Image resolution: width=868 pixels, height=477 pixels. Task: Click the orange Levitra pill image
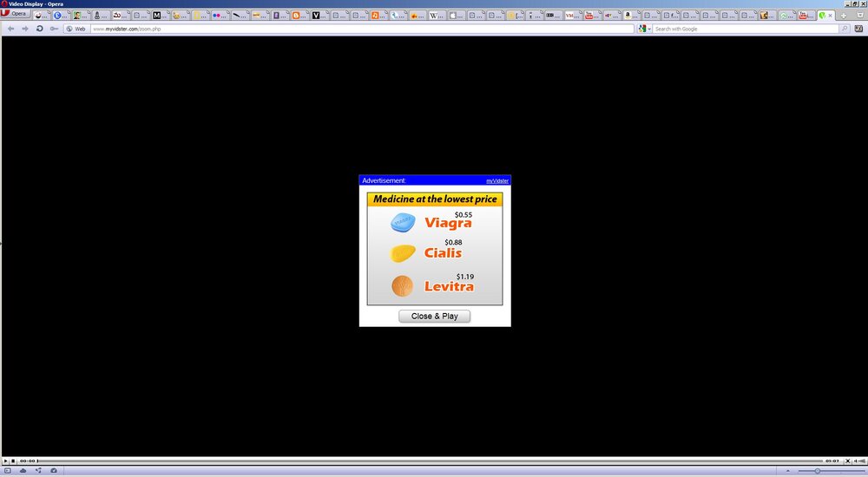click(x=403, y=286)
